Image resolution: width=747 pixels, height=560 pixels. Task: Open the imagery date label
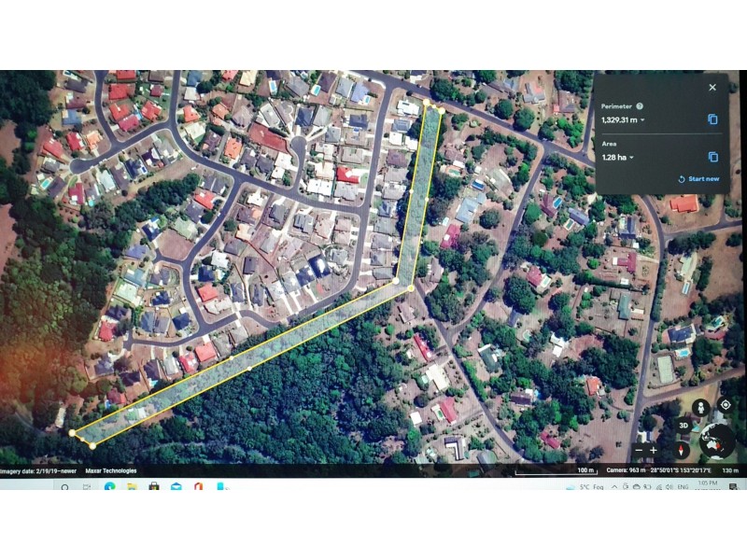[x=38, y=471]
